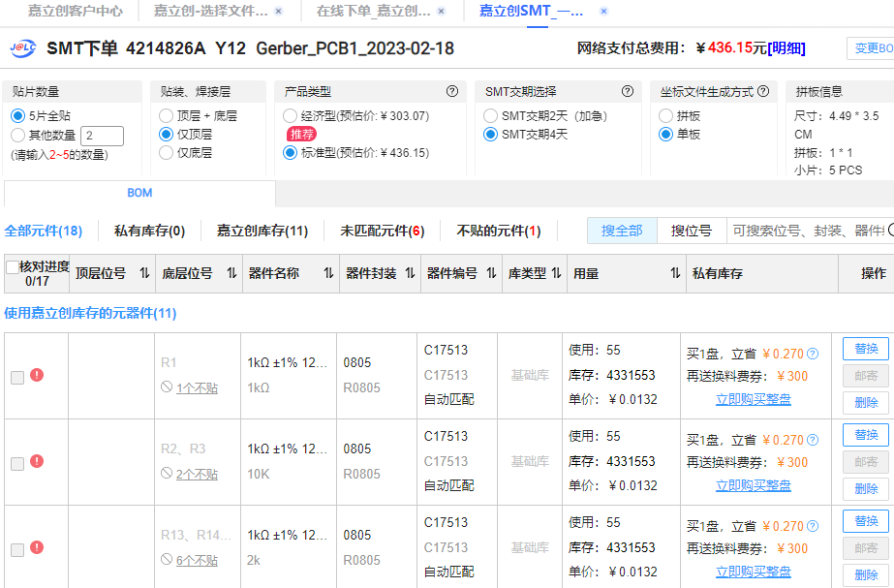Open 1个不贴 link under R1
The image size is (894, 588).
pos(197,387)
